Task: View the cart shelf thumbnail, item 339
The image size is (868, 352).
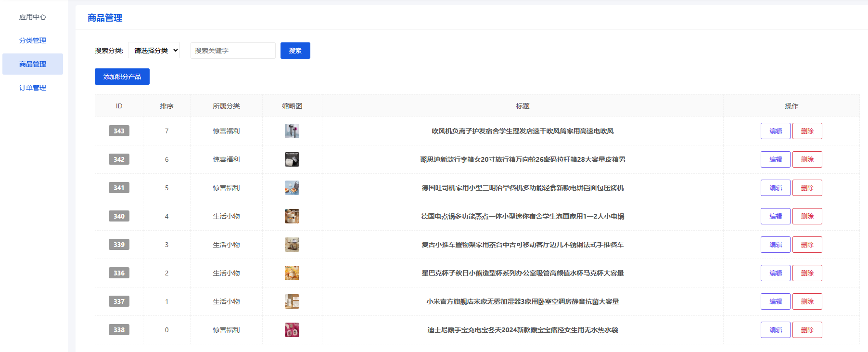Action: click(x=292, y=245)
